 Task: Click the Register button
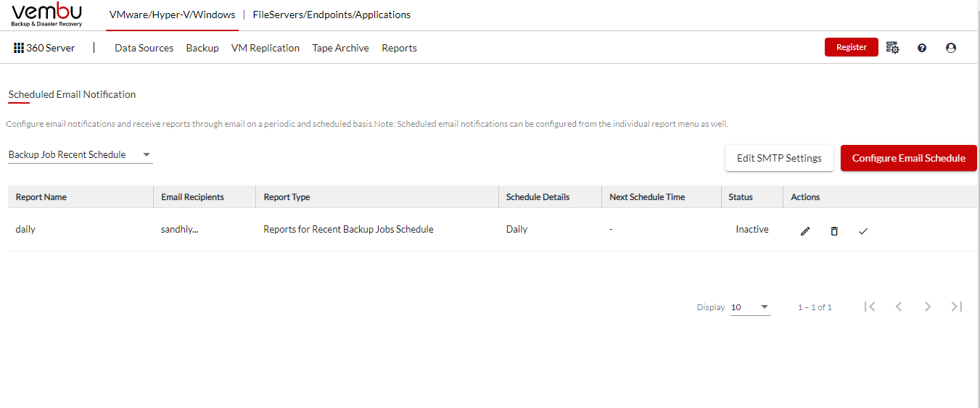852,47
